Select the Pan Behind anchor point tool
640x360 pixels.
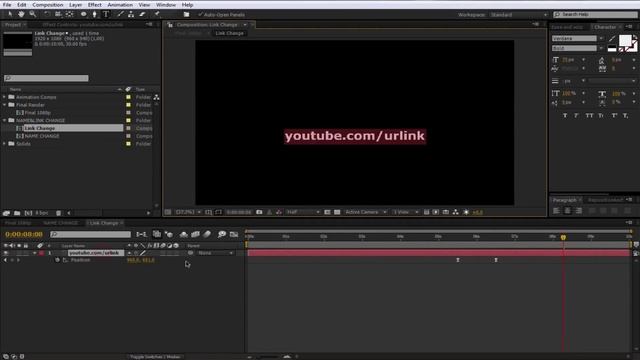click(x=70, y=14)
